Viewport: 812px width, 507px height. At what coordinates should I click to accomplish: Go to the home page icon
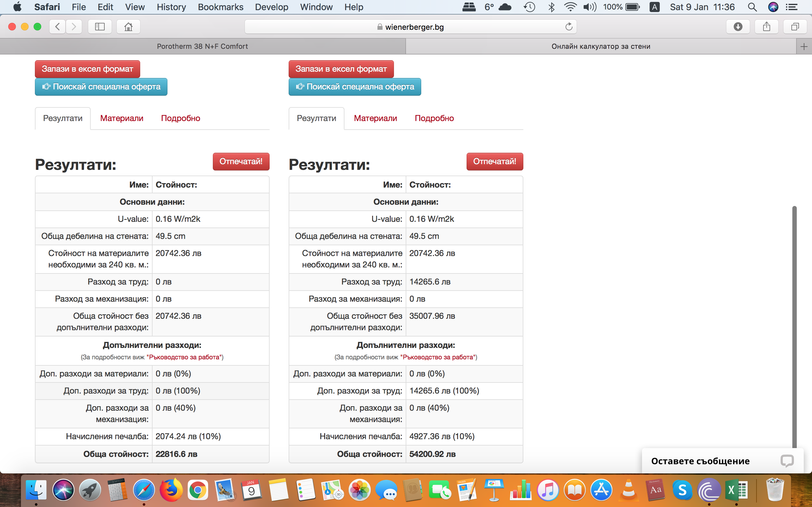pyautogui.click(x=128, y=27)
